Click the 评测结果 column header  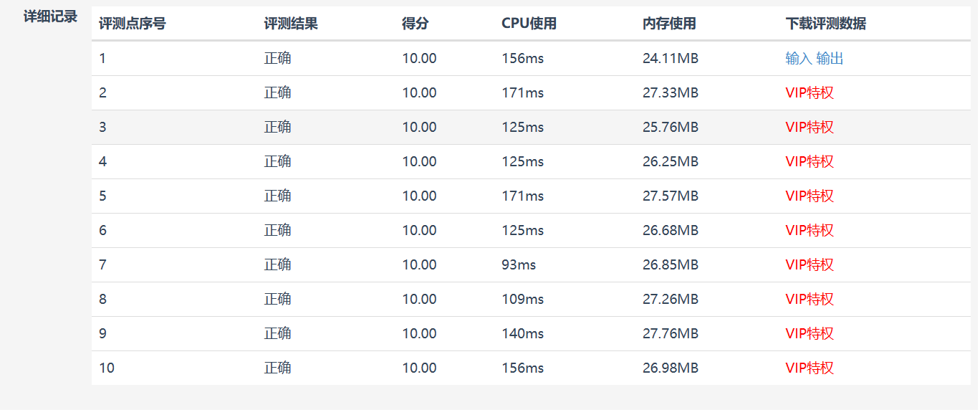pyautogui.click(x=291, y=24)
